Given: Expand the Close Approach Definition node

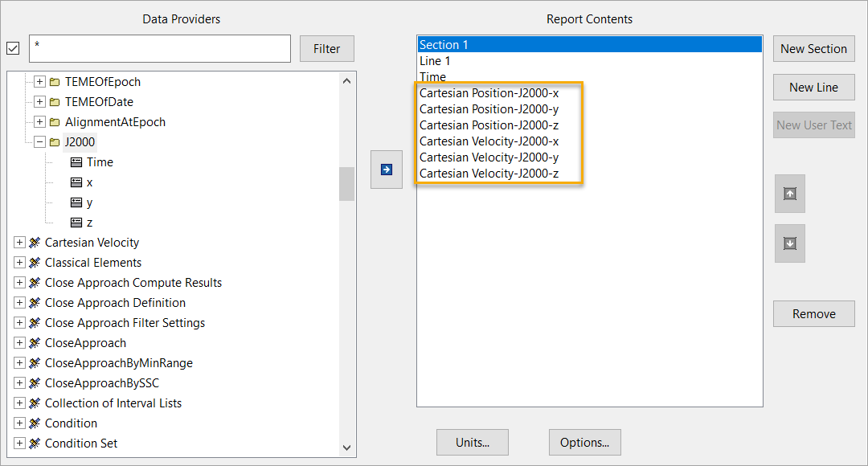Looking at the screenshot, I should click(x=19, y=303).
